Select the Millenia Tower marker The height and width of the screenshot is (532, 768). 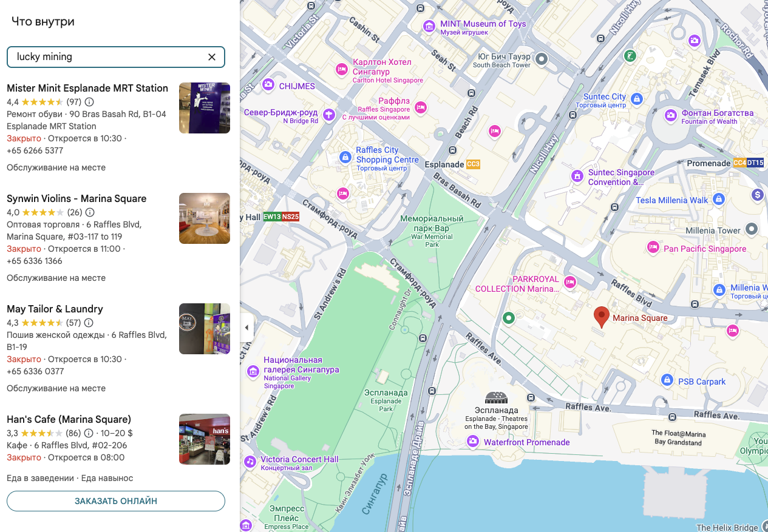(x=752, y=229)
